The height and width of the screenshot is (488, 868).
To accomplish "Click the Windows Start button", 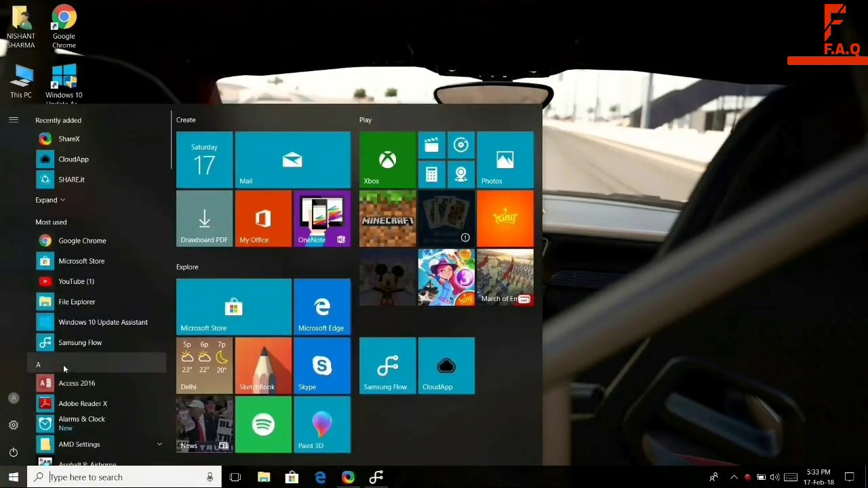I will [x=14, y=477].
